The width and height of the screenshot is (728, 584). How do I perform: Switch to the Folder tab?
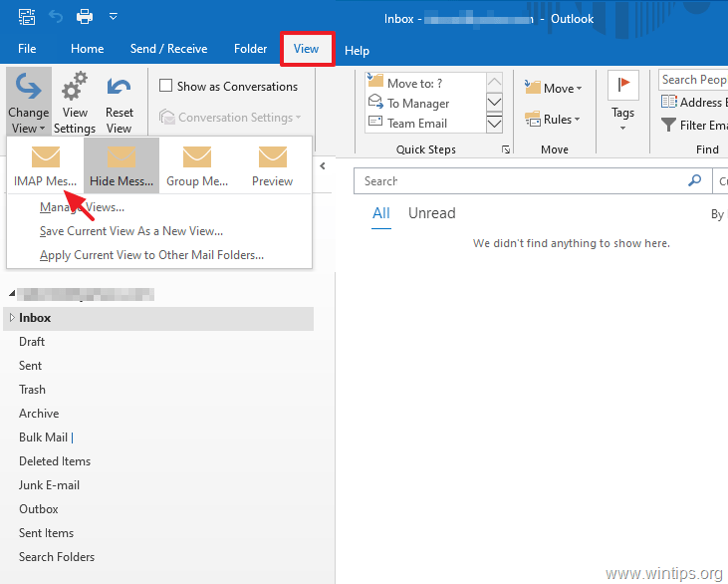click(250, 49)
